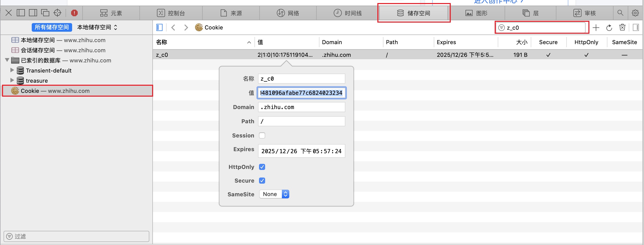Reload the cookie list with refresh icon
Screen dimensions: 644x245
coord(609,28)
